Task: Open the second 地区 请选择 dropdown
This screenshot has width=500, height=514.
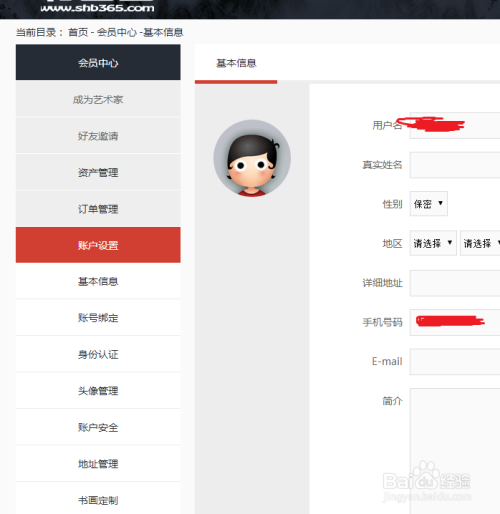Action: click(480, 243)
